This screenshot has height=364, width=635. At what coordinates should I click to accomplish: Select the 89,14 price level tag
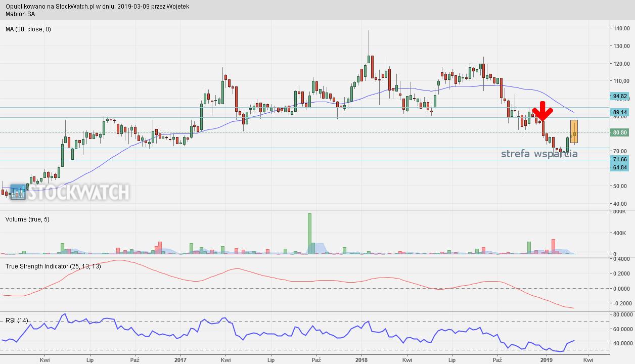click(x=620, y=112)
